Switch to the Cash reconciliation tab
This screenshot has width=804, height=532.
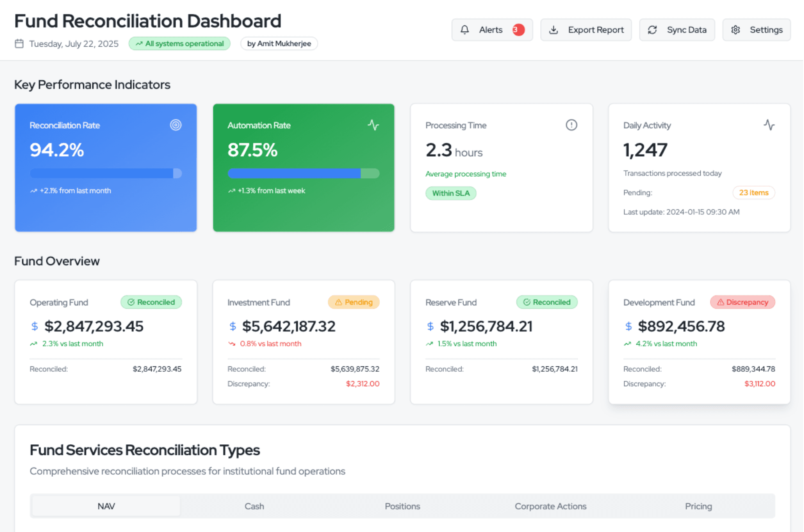click(x=254, y=506)
